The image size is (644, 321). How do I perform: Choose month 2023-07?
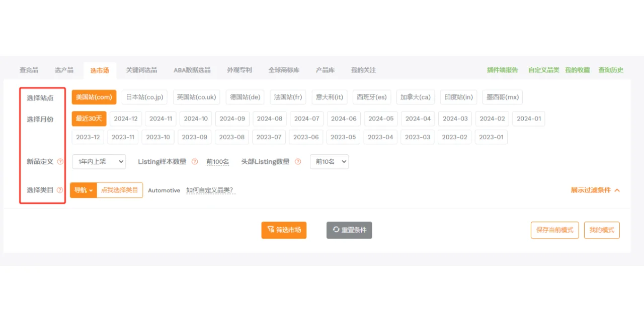click(x=269, y=137)
